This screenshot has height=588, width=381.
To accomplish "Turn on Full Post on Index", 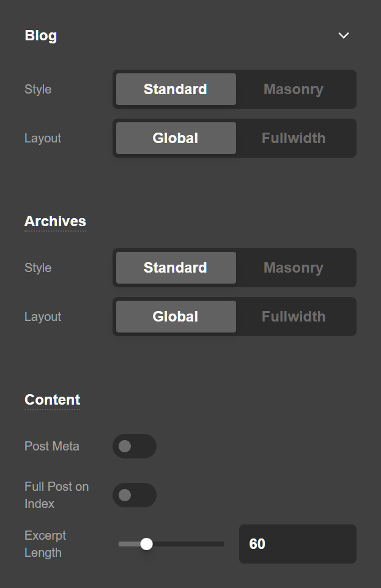I will pos(134,495).
